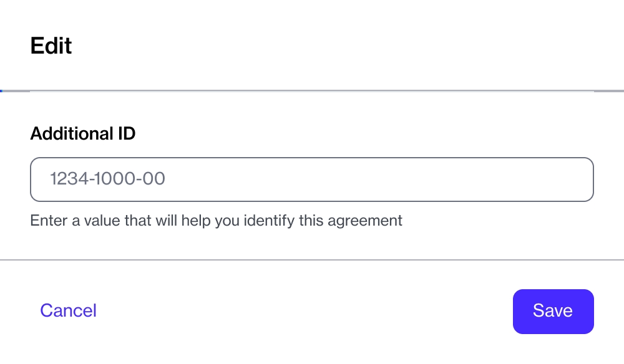Click the helper text below the input
Viewport: 624px width, 364px height.
coord(216,220)
